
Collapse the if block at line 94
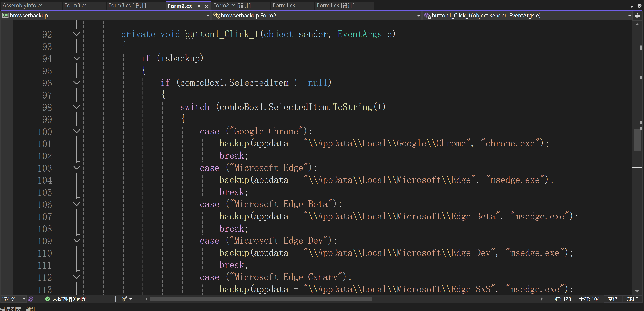click(x=77, y=58)
